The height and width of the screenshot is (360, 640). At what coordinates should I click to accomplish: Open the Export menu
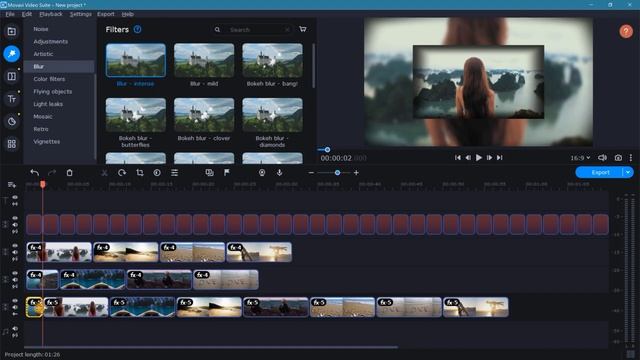point(106,14)
